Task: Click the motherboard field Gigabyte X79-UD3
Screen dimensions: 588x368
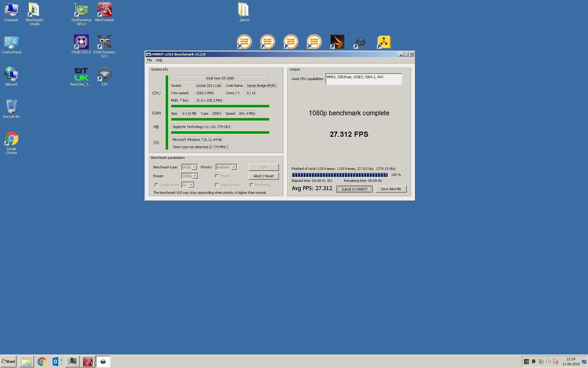Action: (x=201, y=127)
